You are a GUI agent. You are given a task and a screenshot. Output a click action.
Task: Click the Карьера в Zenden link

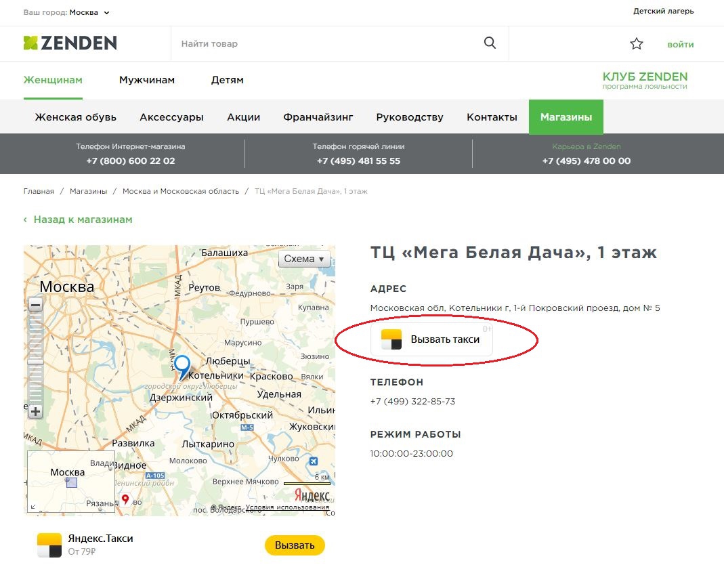[587, 146]
